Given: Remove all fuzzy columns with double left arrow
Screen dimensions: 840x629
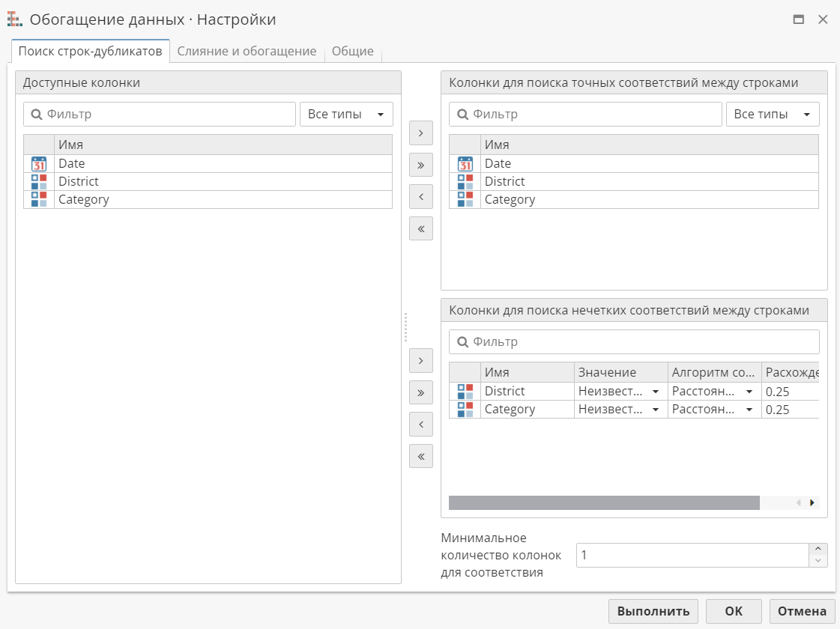Looking at the screenshot, I should 420,456.
